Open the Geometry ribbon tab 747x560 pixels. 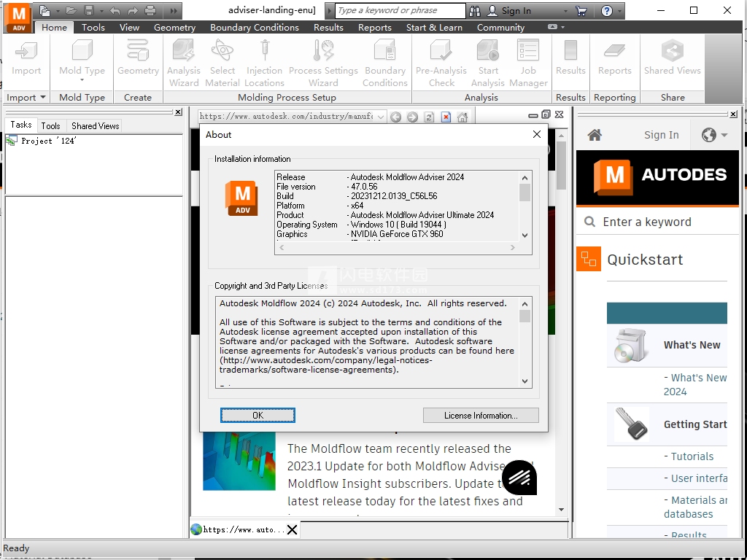pos(174,28)
